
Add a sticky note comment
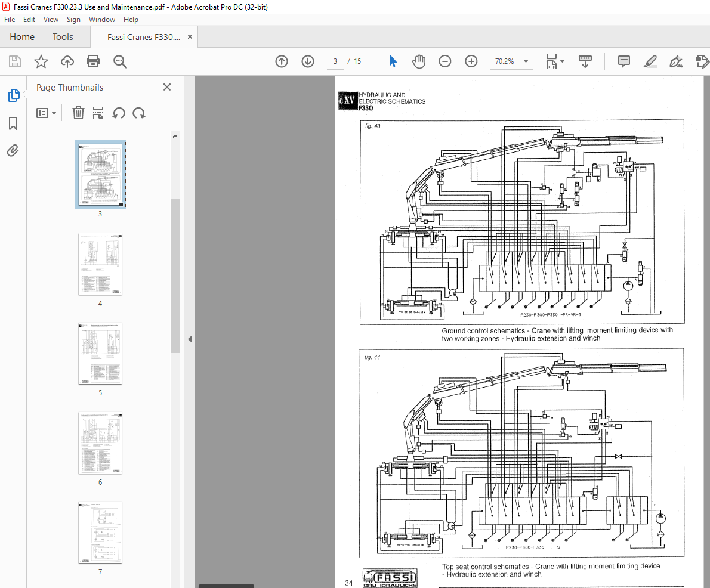click(624, 61)
